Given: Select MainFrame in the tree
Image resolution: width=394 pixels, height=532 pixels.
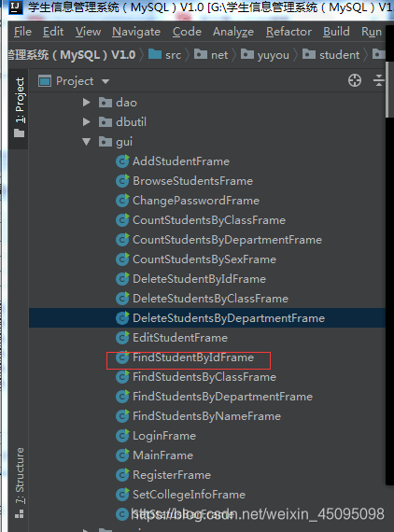Looking at the screenshot, I should 162,455.
